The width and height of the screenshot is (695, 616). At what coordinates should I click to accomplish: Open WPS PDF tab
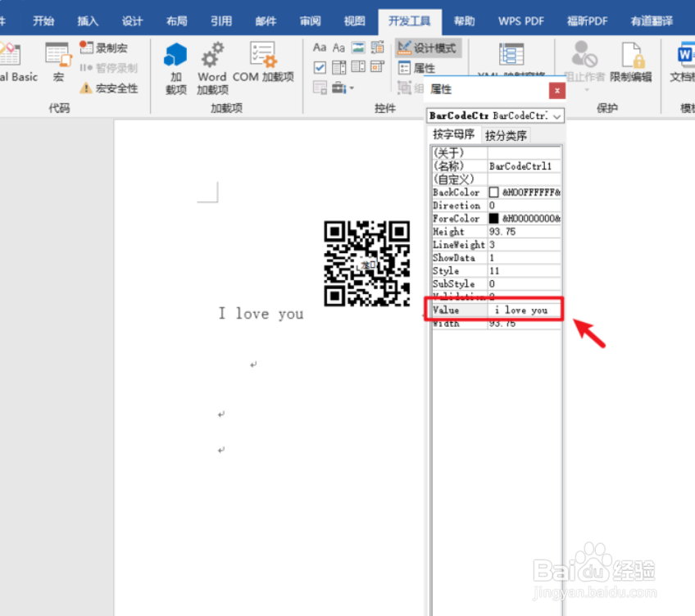tap(521, 20)
